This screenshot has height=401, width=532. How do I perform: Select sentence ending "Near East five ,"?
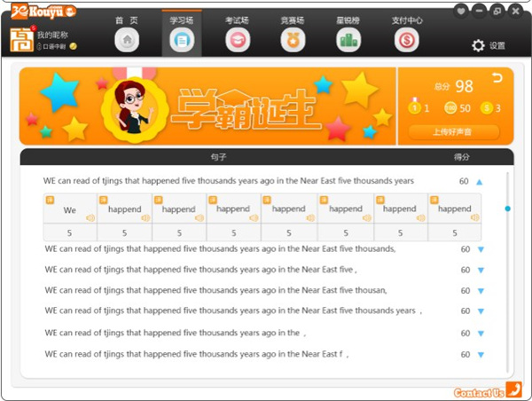pyautogui.click(x=201, y=270)
